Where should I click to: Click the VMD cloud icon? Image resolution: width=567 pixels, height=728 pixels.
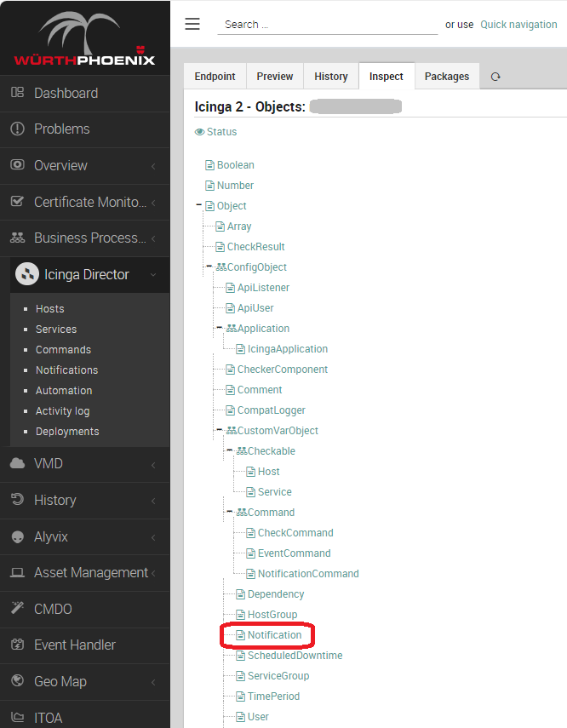tap(17, 463)
